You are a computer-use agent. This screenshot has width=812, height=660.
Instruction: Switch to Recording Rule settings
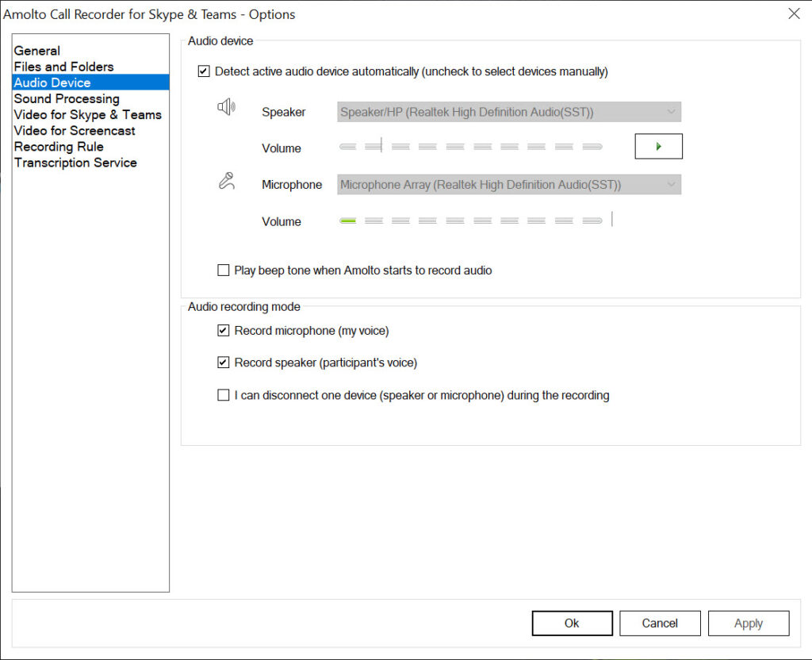pos(90,147)
